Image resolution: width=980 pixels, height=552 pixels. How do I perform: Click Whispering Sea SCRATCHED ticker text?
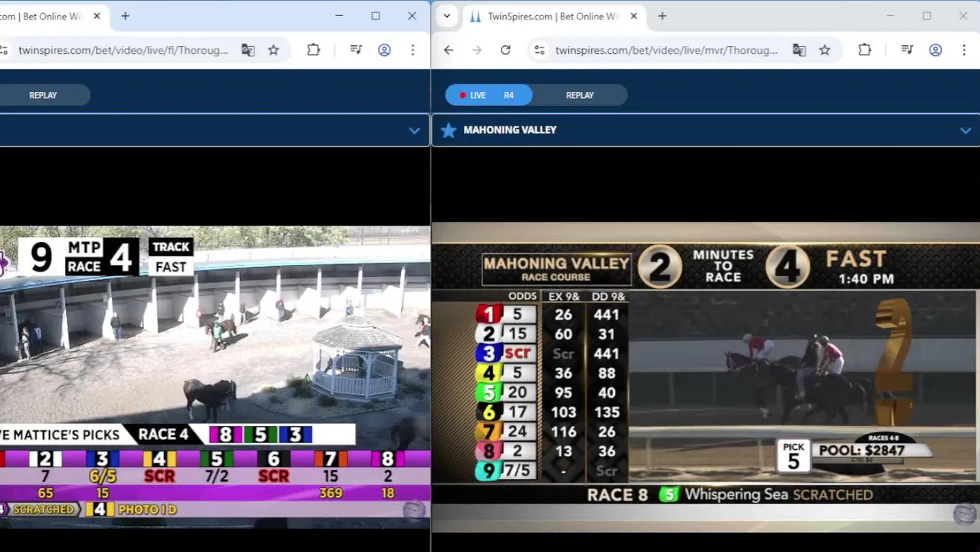pos(778,495)
